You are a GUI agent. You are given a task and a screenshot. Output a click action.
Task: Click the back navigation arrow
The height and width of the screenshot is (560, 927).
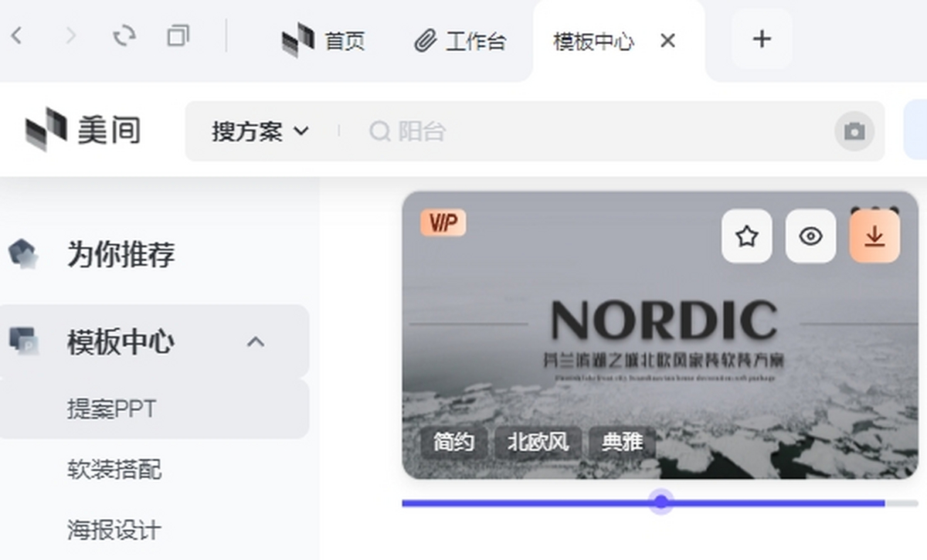coord(17,36)
